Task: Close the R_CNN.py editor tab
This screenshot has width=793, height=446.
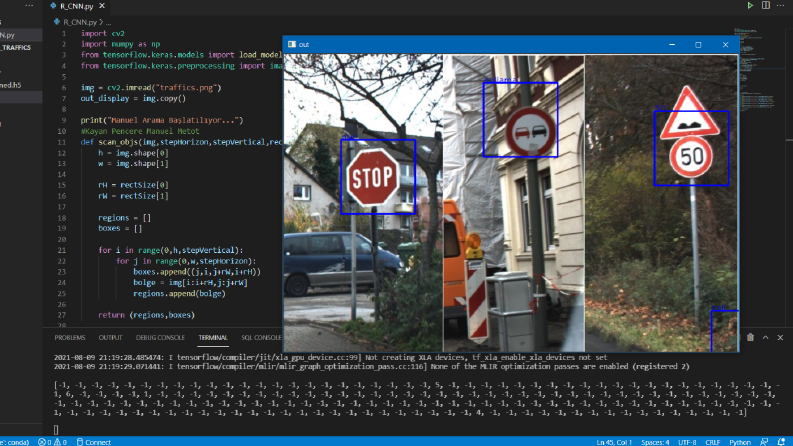Action: [102, 6]
